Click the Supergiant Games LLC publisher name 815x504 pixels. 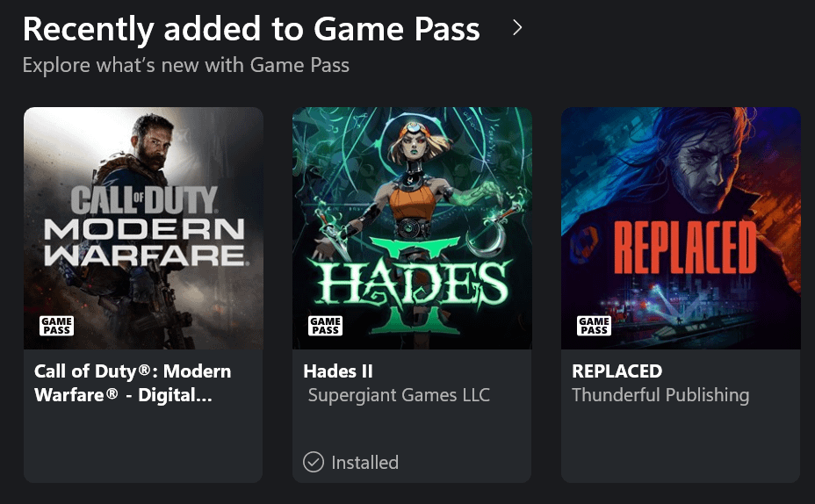pyautogui.click(x=399, y=395)
